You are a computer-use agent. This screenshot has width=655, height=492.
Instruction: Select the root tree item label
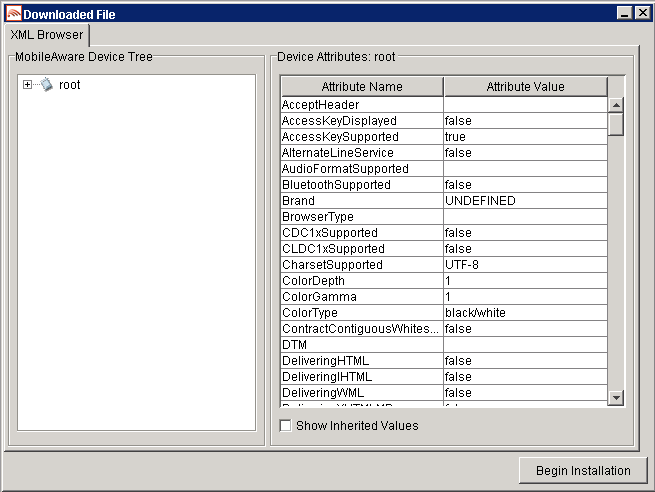pyautogui.click(x=69, y=85)
